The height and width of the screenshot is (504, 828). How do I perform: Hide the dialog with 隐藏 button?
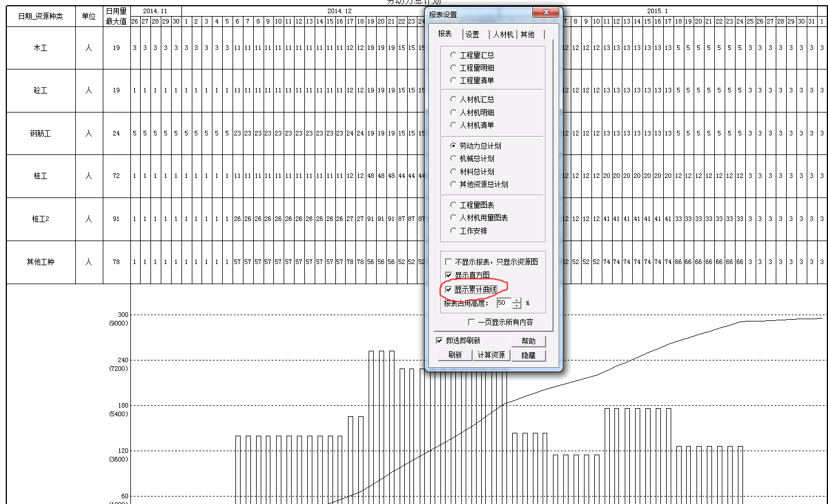coord(528,355)
